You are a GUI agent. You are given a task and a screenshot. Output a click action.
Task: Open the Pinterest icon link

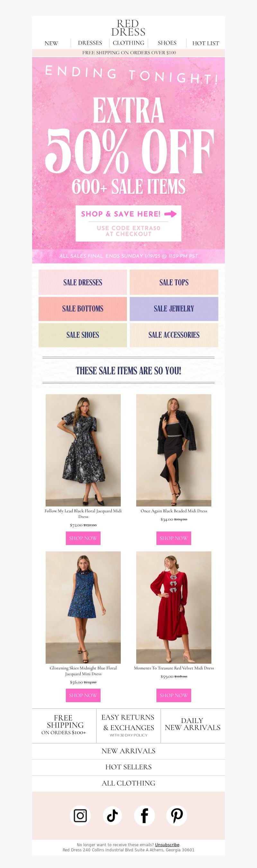coord(177,816)
